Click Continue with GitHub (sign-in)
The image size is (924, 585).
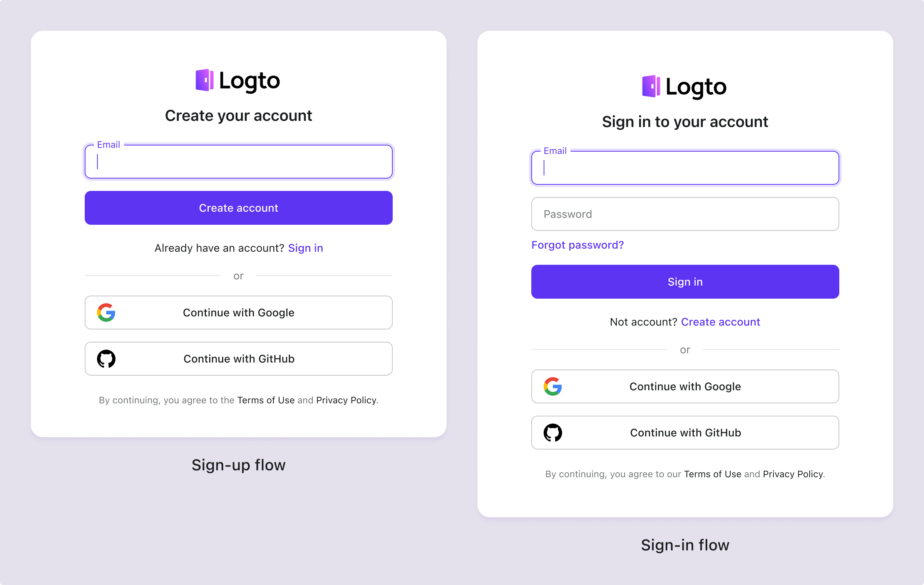click(x=685, y=432)
